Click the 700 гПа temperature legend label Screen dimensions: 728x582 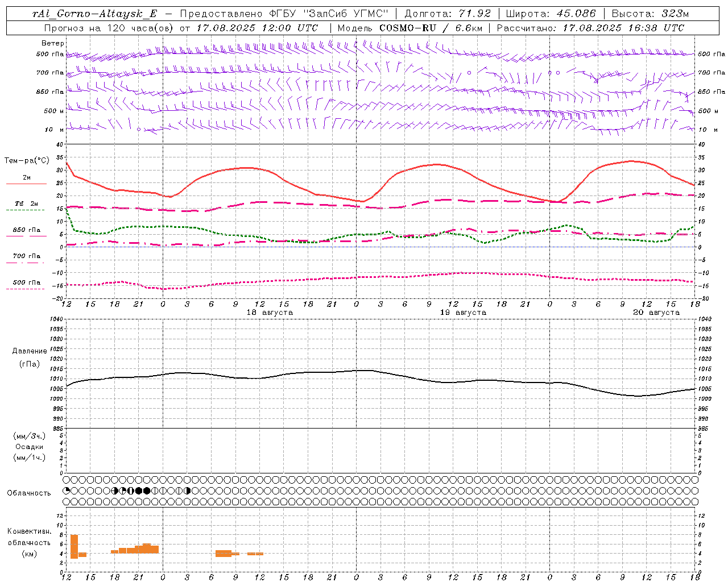(26, 256)
